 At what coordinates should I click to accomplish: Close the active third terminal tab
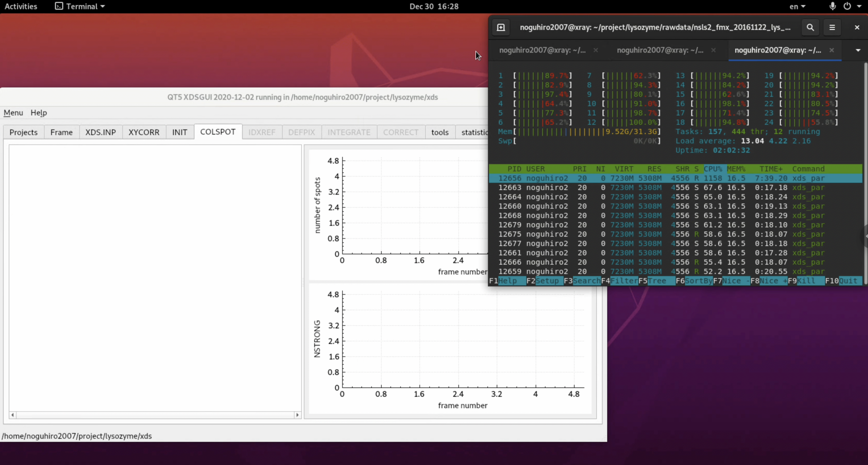[832, 50]
